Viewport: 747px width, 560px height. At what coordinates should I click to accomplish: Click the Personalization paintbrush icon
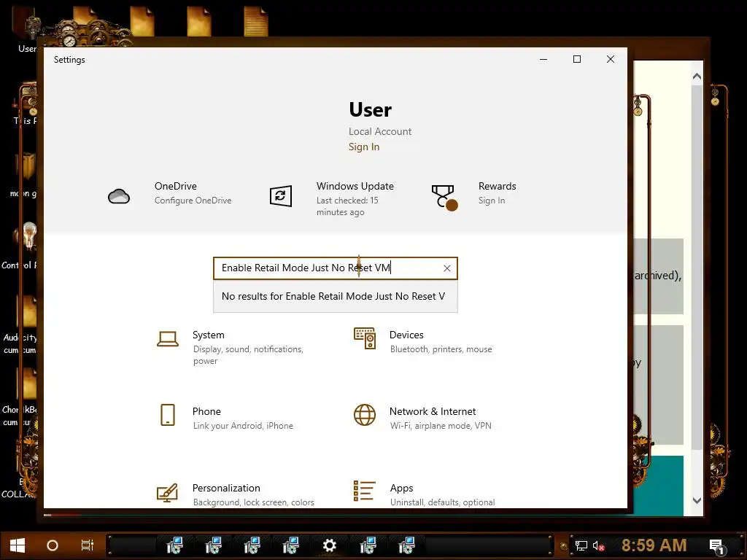(x=167, y=493)
